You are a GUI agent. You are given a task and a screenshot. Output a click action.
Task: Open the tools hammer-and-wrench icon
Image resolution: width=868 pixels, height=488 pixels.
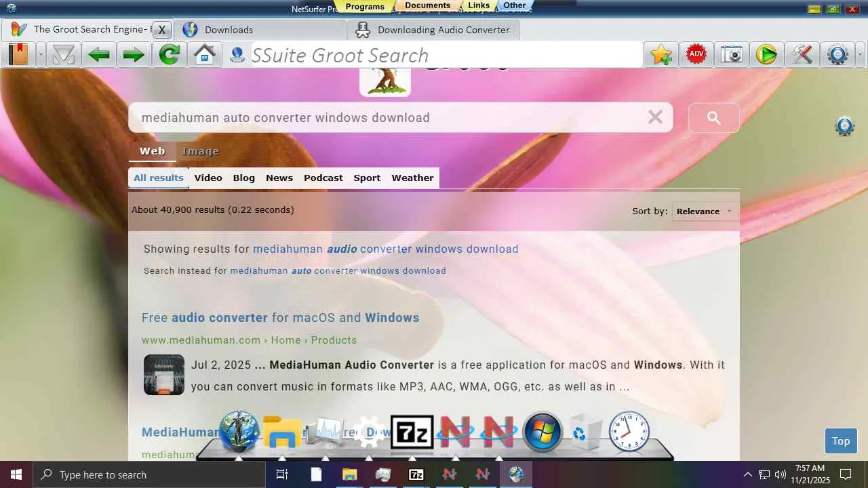pos(802,55)
